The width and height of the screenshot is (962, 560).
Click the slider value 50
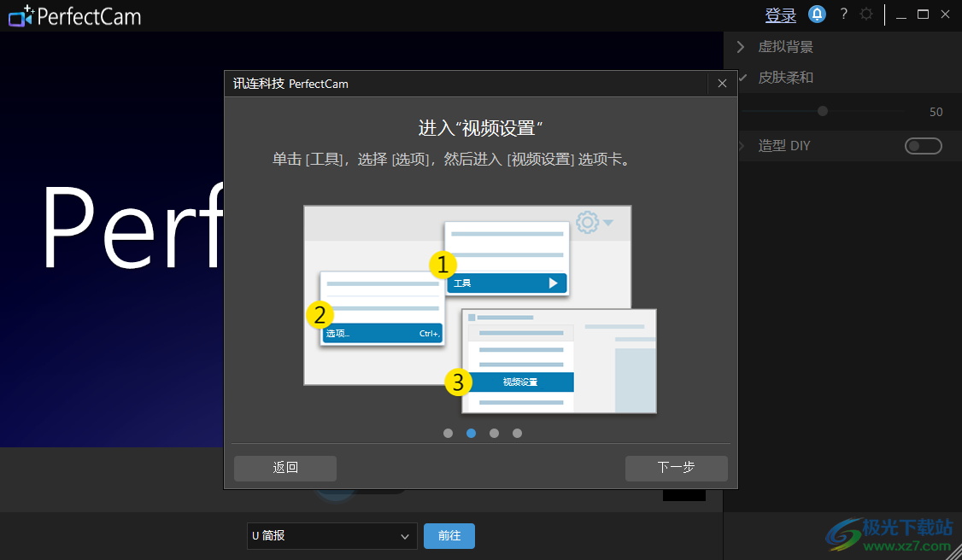[936, 112]
